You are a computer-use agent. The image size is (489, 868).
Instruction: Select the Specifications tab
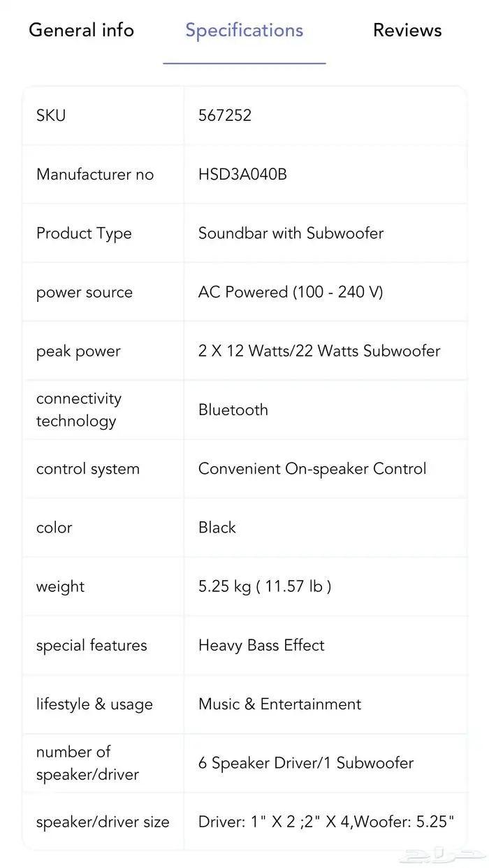[244, 31]
